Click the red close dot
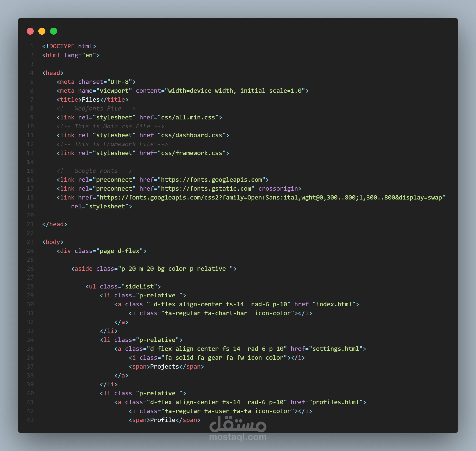 tap(30, 31)
